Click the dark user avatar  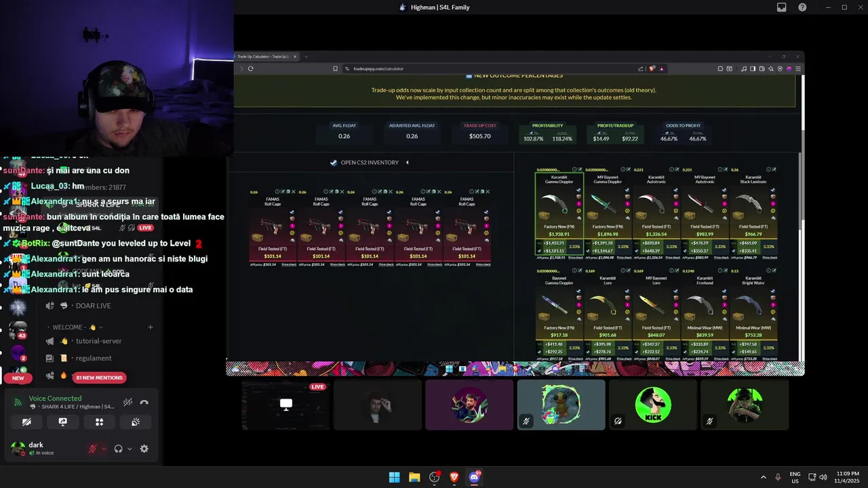[18, 448]
